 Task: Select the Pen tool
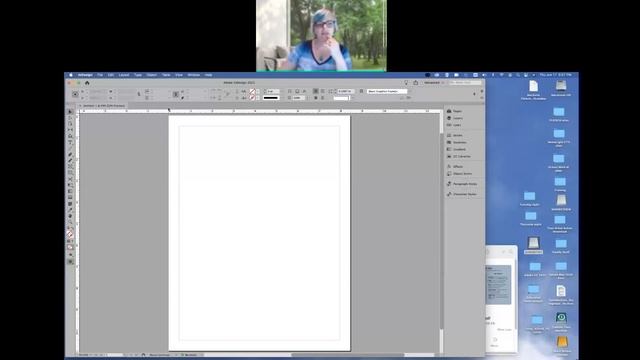[x=70, y=155]
